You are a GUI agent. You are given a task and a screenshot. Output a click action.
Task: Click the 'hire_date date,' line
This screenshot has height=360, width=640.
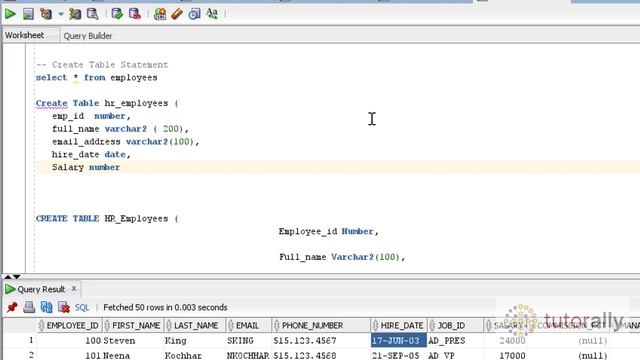[91, 155]
